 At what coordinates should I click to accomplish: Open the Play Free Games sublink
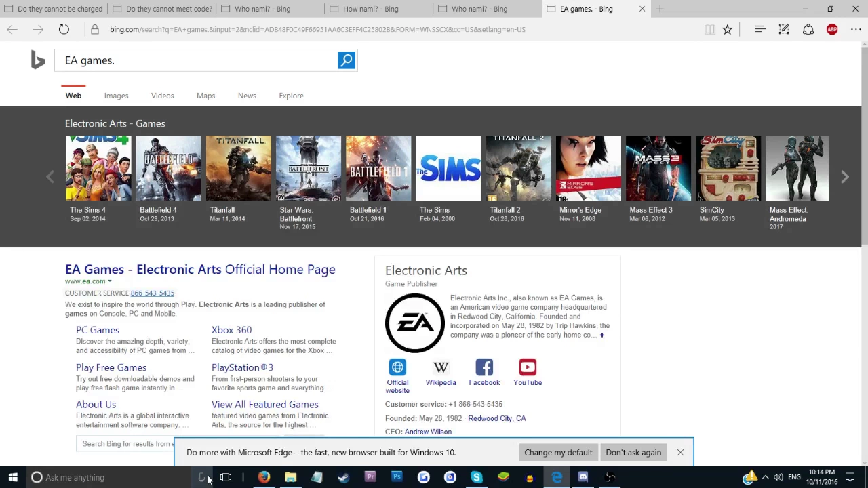tap(111, 367)
